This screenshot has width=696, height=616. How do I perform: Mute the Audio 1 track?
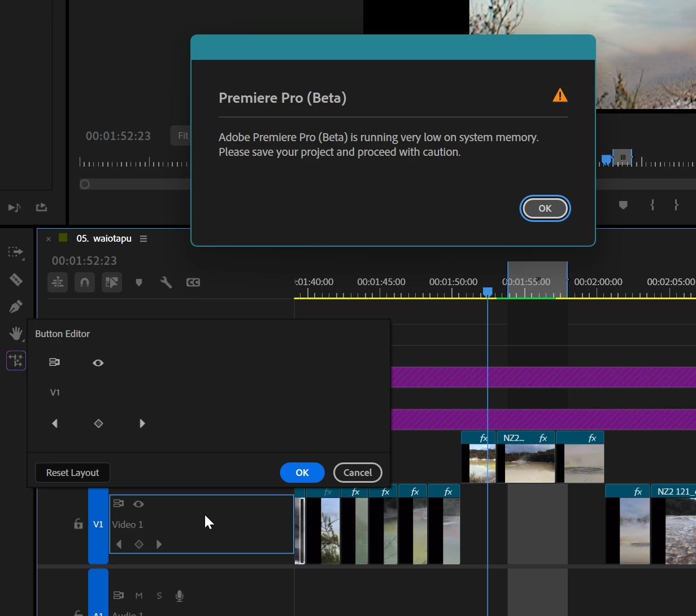pos(139,596)
